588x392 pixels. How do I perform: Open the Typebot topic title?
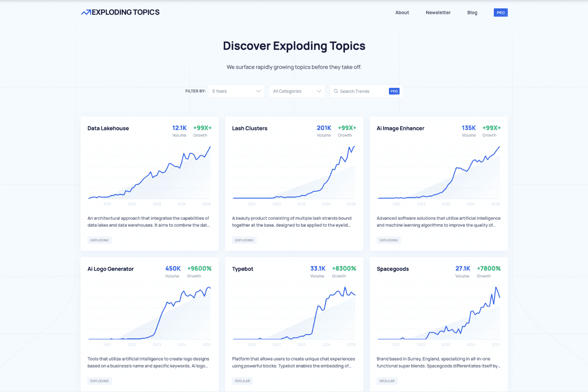click(x=243, y=269)
